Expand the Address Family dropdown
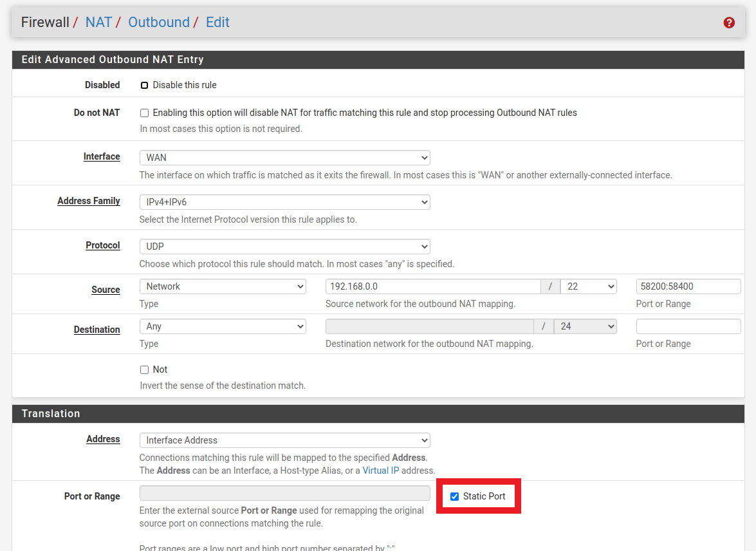This screenshot has height=551, width=756. (284, 202)
